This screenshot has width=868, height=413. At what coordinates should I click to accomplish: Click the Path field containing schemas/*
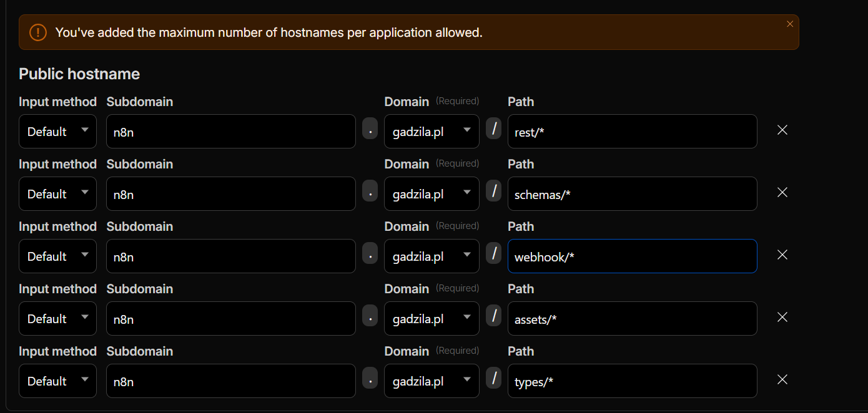pyautogui.click(x=632, y=193)
